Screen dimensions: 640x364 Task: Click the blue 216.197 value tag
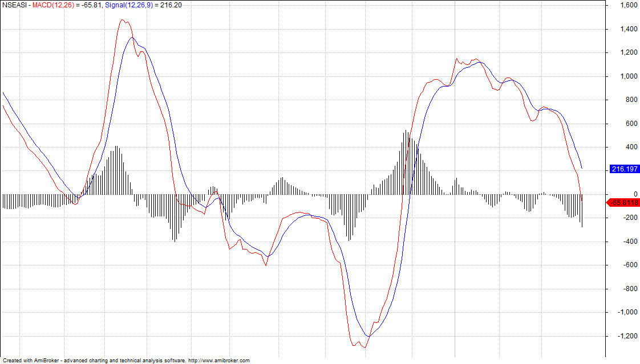[623, 169]
